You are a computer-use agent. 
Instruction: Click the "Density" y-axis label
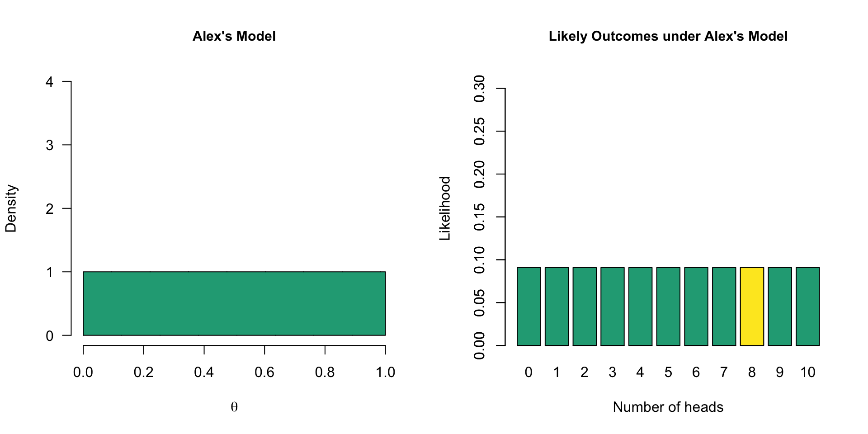click(x=11, y=208)
